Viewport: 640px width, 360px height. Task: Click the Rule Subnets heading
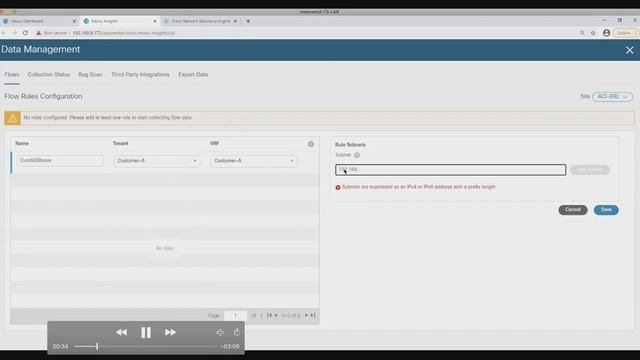point(350,144)
